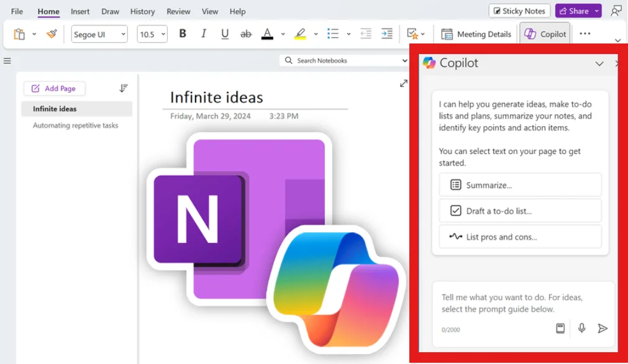The height and width of the screenshot is (364, 628).
Task: Open the File menu
Action: [17, 11]
